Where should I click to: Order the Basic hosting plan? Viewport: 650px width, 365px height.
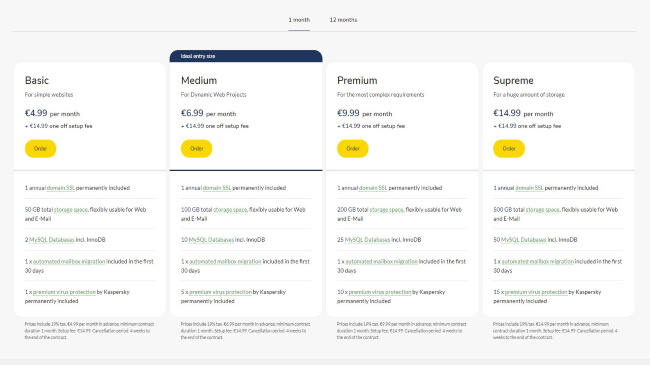coord(40,148)
